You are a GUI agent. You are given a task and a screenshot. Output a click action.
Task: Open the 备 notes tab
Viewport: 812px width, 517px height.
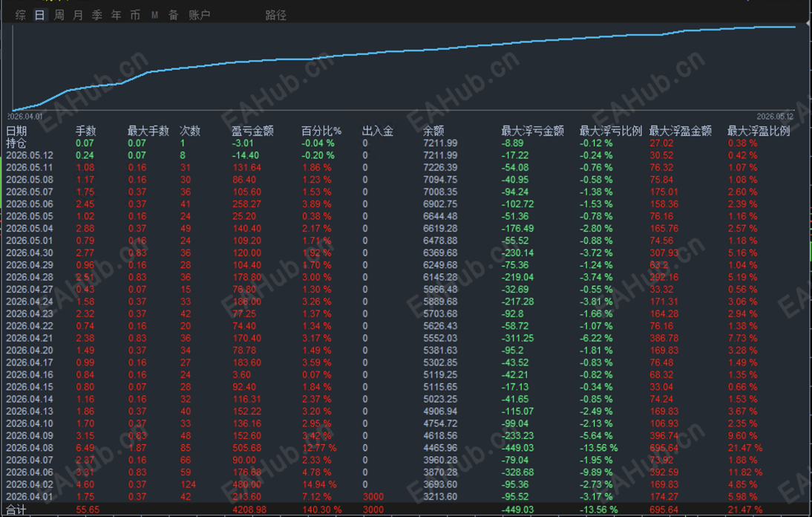tap(174, 15)
